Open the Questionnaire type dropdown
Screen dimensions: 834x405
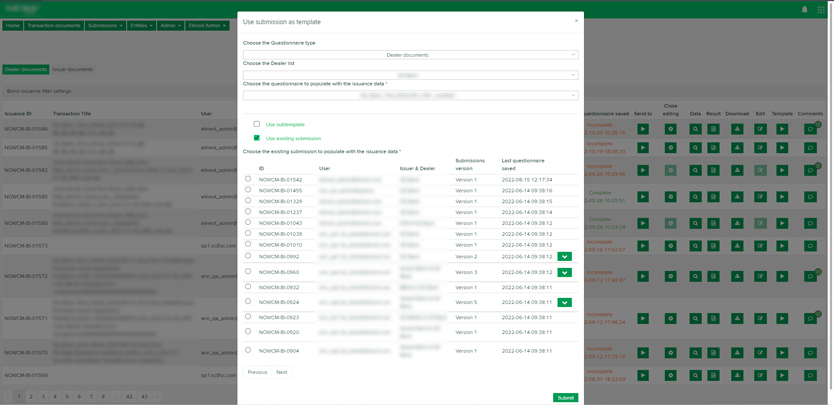(410, 55)
